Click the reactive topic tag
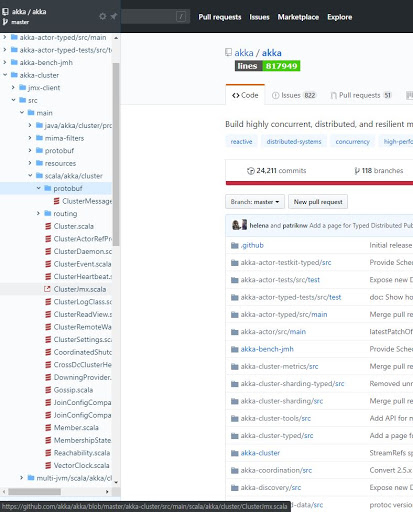 coord(241,142)
